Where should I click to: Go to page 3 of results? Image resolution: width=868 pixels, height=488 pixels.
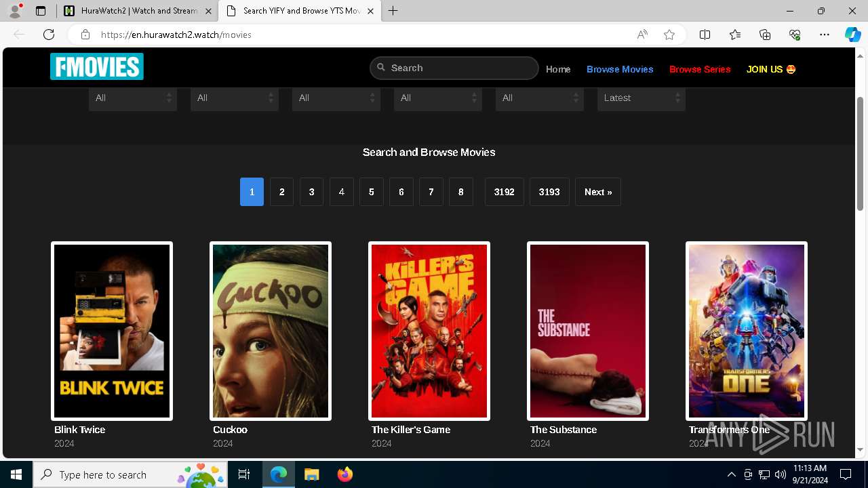[x=312, y=192]
